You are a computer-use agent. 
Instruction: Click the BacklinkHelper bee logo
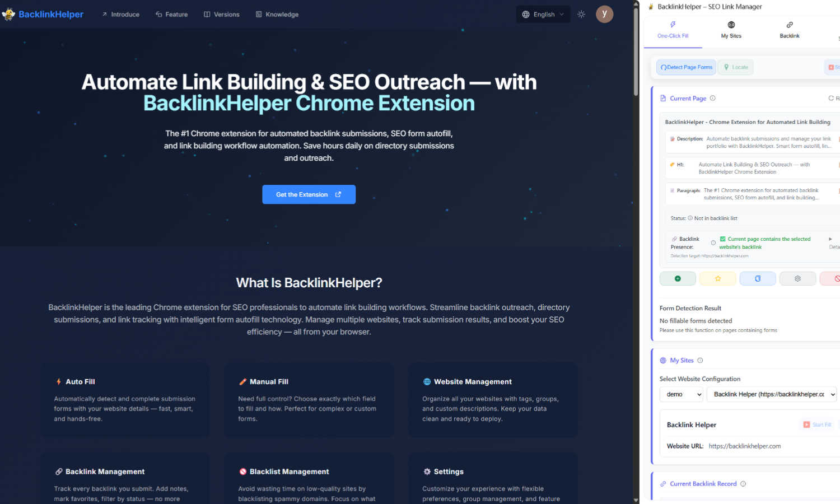[x=8, y=14]
